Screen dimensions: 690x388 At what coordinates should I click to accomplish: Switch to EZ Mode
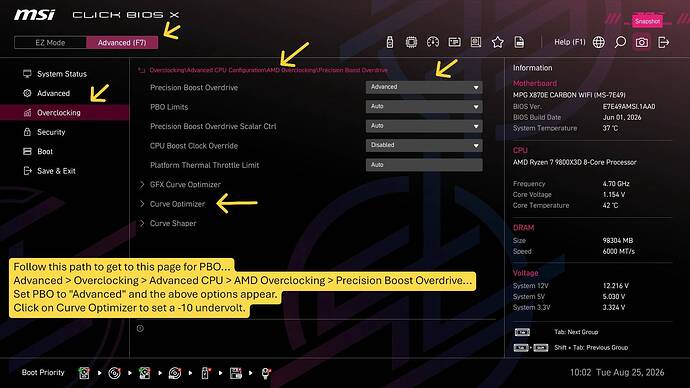coord(50,43)
